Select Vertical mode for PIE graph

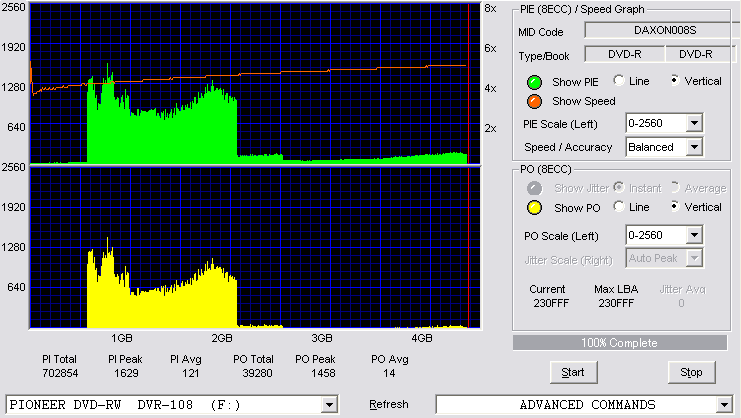tap(675, 81)
